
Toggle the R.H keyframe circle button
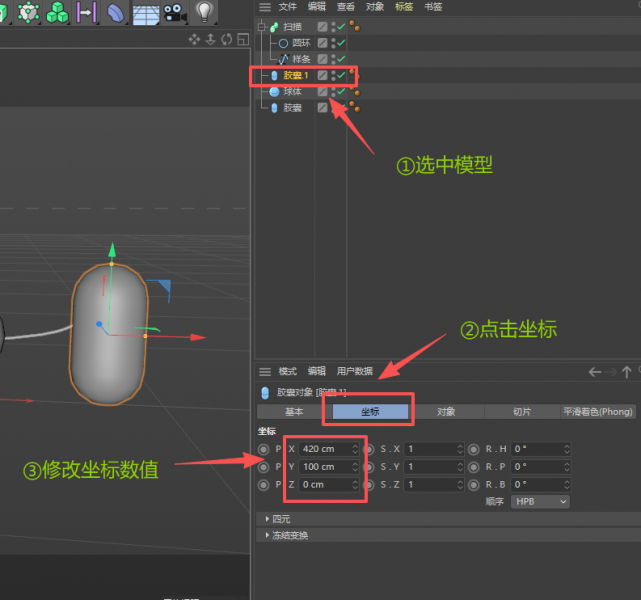[x=474, y=449]
